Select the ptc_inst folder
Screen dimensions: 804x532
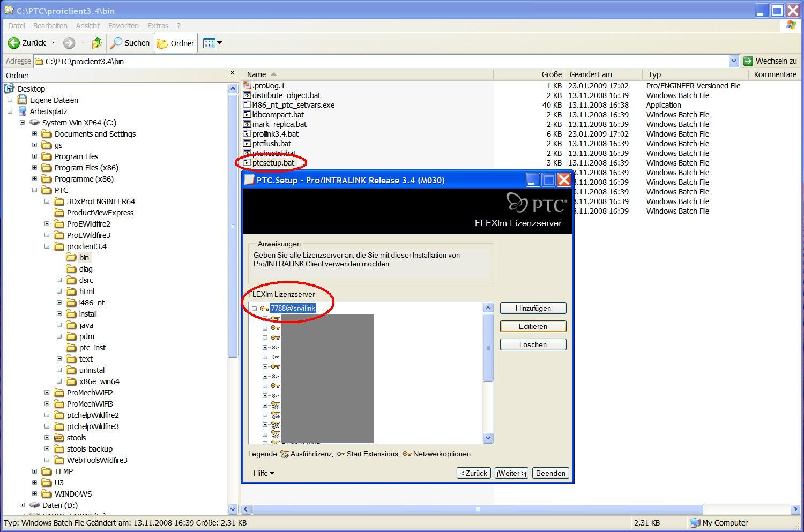(x=92, y=348)
